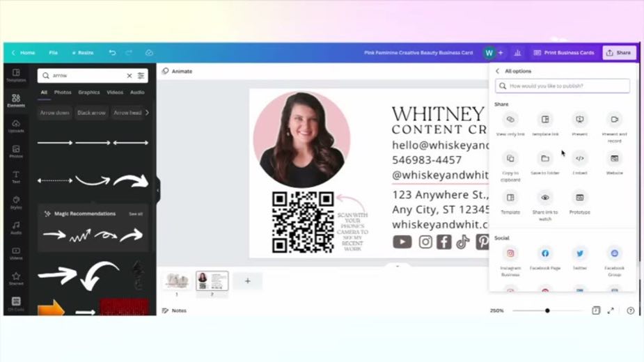Open the search filter options icon
Image resolution: width=644 pixels, height=362 pixels.
click(x=141, y=76)
